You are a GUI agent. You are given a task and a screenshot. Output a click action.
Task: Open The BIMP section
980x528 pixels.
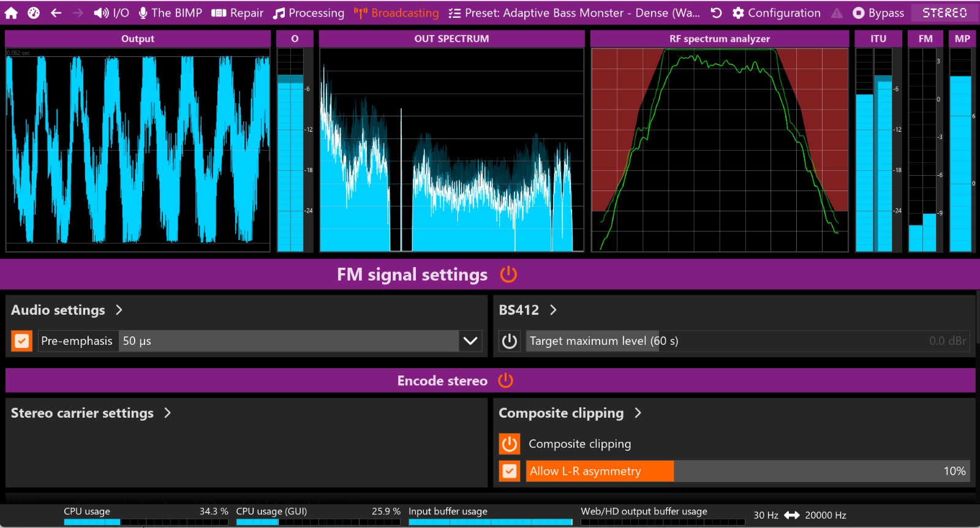[x=170, y=13]
